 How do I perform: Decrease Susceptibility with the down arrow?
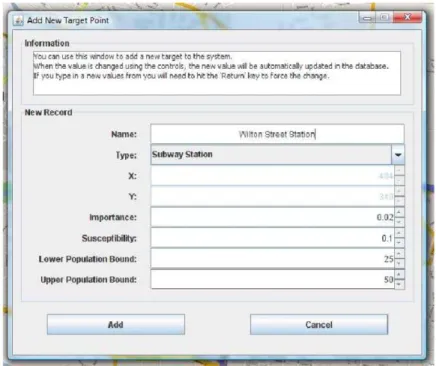(x=399, y=243)
